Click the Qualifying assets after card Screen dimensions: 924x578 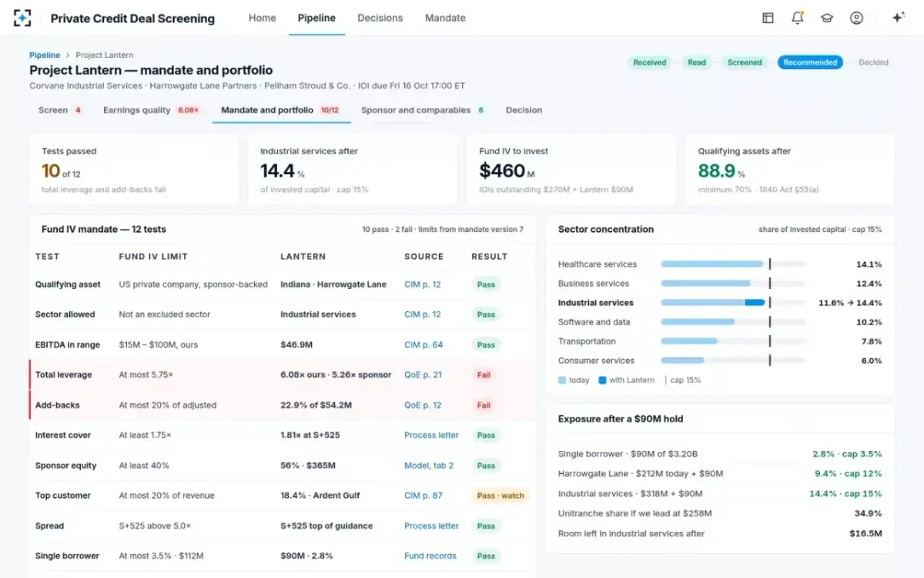coord(790,170)
